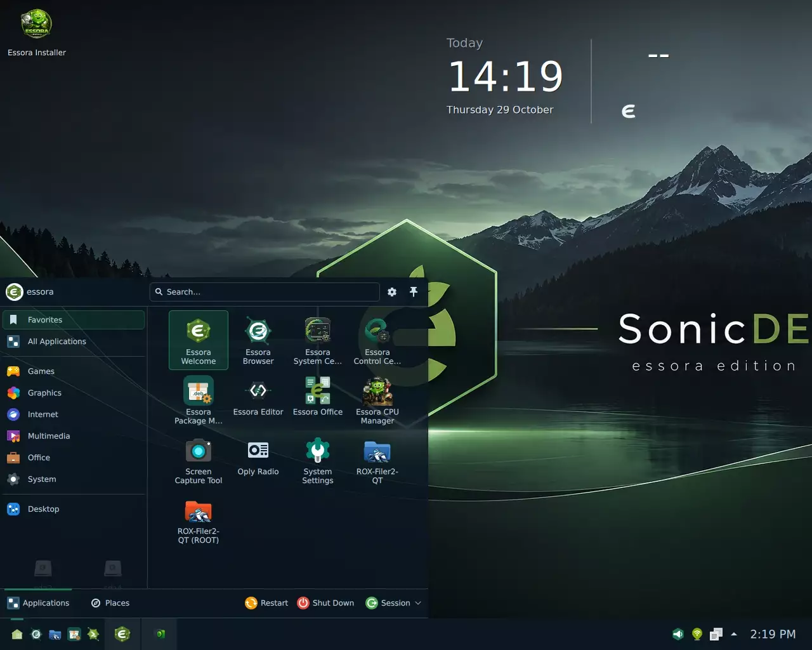Launch ROX-Filer2-QT (ROOT)
Viewport: 812px width, 650px height.
pyautogui.click(x=199, y=519)
